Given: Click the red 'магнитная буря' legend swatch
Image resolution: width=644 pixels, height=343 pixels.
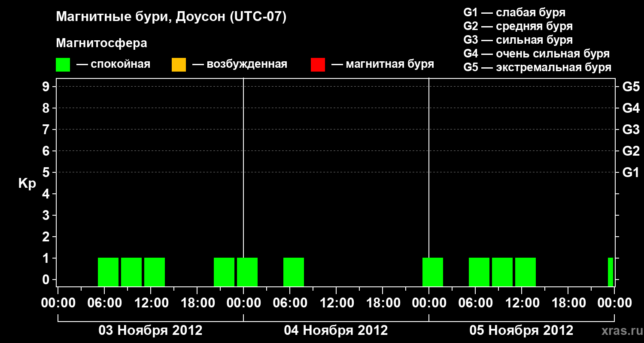Looking at the screenshot, I should (x=318, y=65).
